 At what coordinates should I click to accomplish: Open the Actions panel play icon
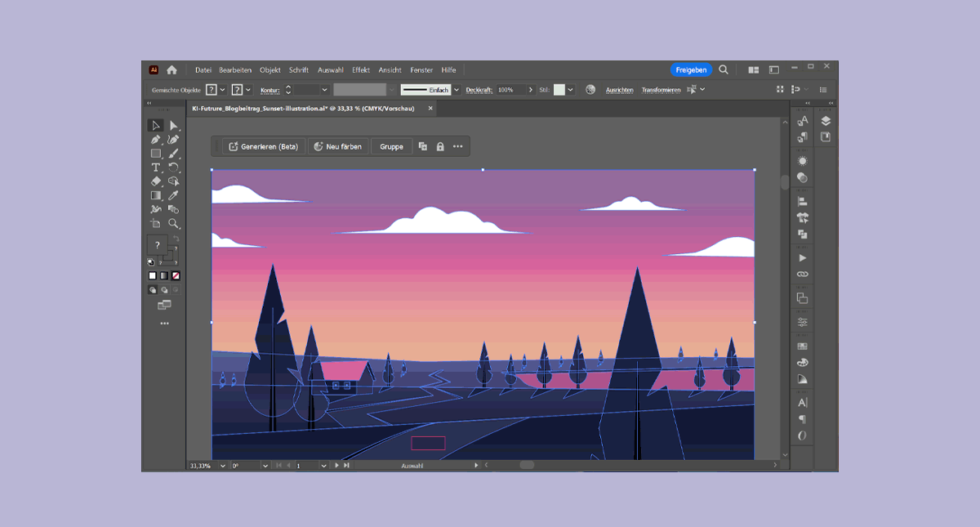click(x=803, y=258)
